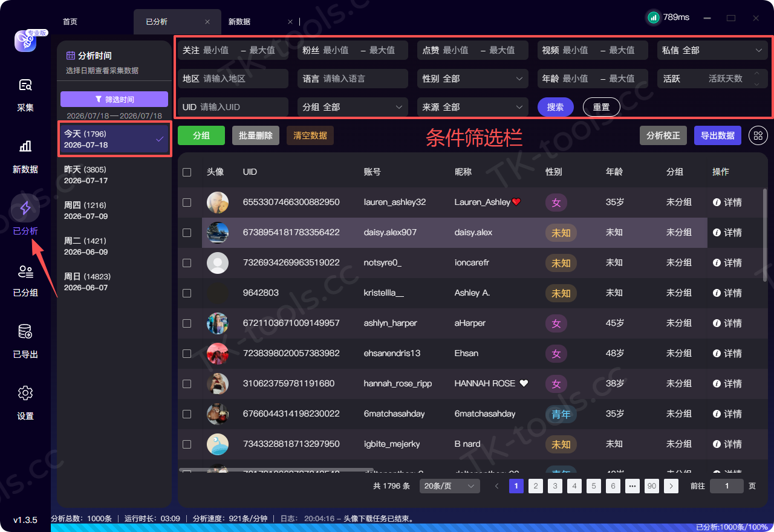Screen dimensions: 774x532
Task: Click the table vertical scrollbar
Action: pyautogui.click(x=765, y=235)
